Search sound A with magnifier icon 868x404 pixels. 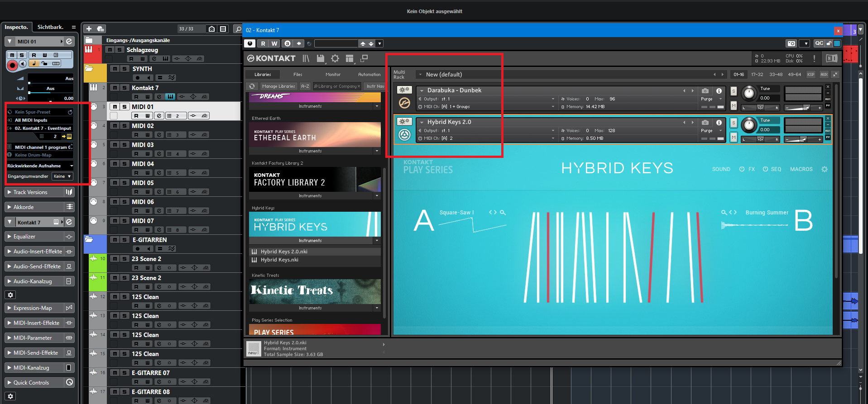(x=503, y=212)
